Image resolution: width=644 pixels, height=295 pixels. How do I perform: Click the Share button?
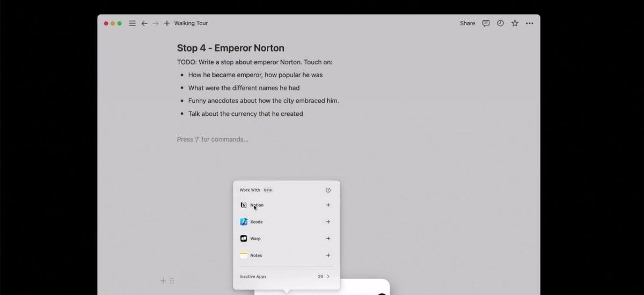467,23
